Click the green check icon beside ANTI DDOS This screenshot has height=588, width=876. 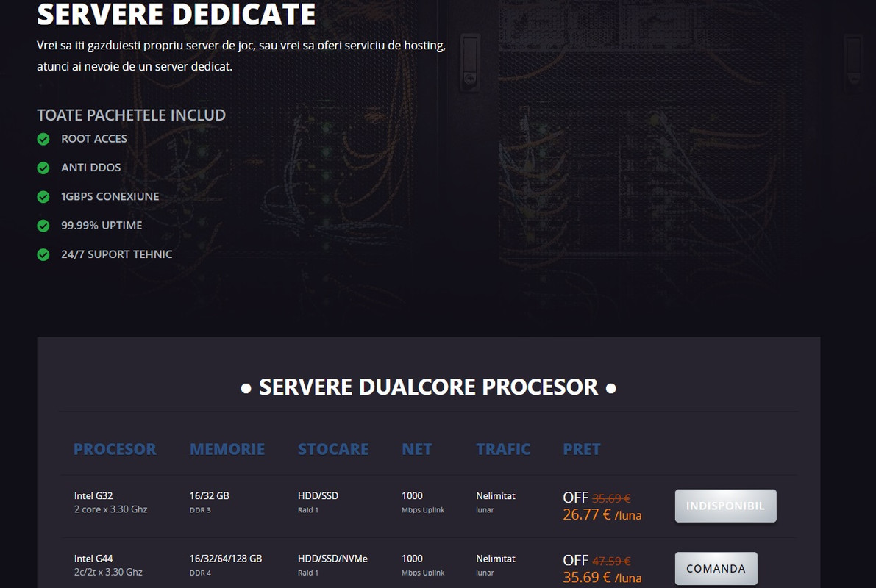(43, 168)
